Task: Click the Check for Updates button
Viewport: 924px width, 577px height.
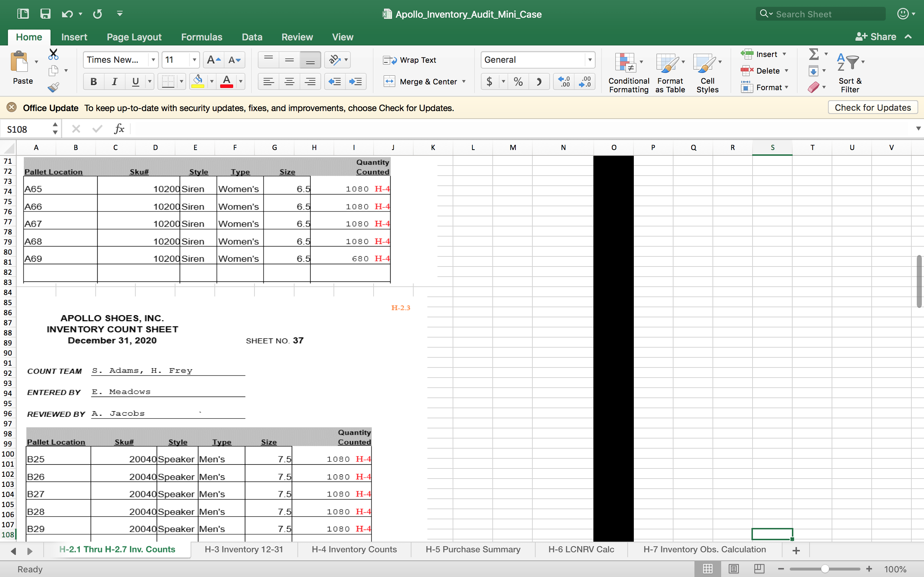Action: [x=872, y=107]
